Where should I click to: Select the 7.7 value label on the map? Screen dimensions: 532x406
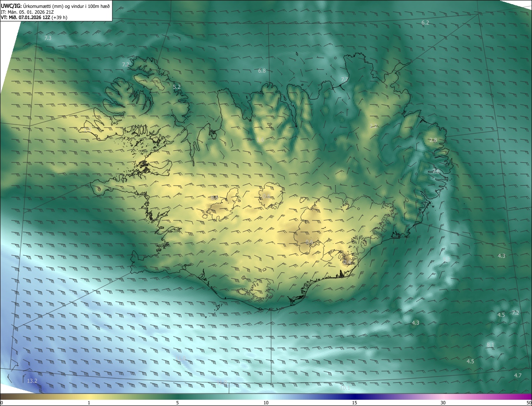pyautogui.click(x=344, y=80)
